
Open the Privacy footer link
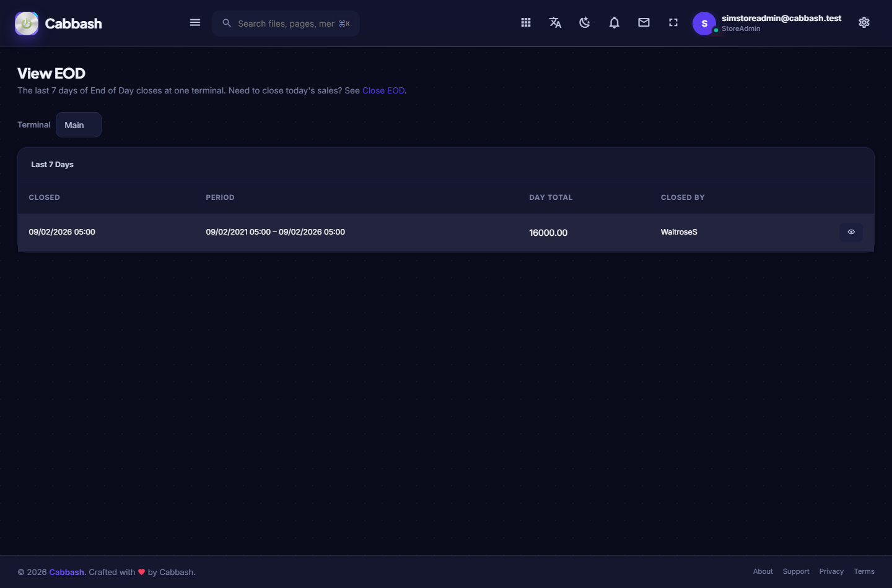click(831, 571)
